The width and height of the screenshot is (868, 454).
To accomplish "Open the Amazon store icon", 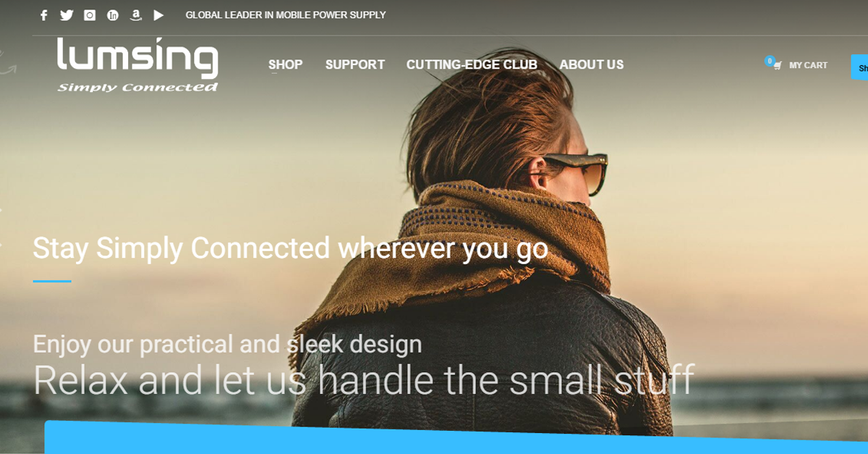I will [135, 15].
